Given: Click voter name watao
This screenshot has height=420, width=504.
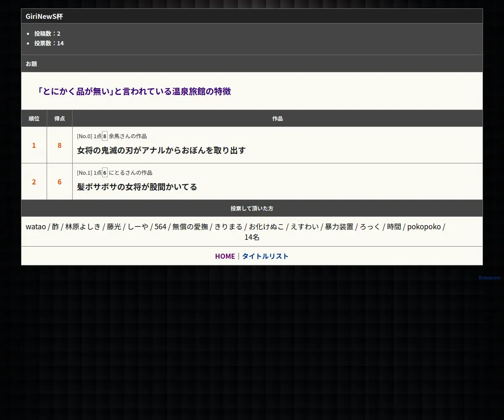Looking at the screenshot, I should click(36, 227).
